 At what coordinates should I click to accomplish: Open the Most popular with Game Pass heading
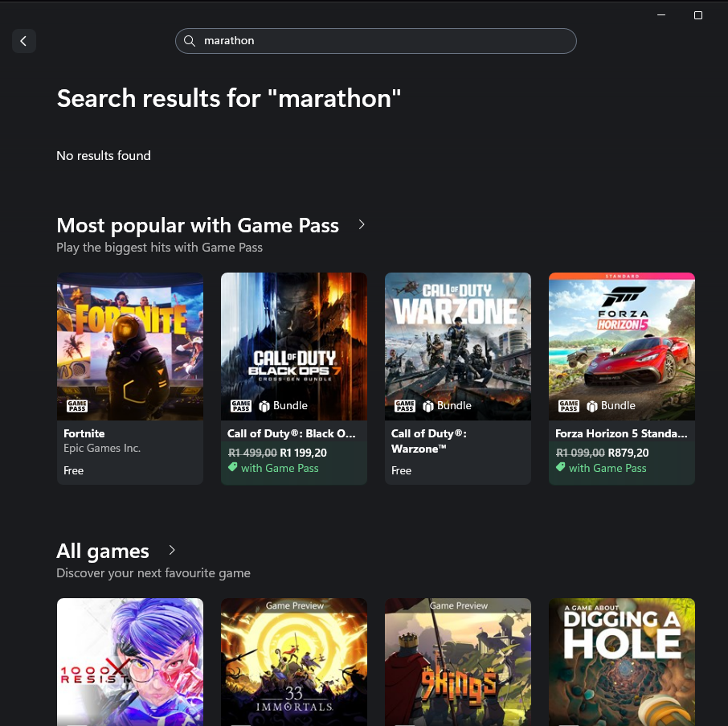click(x=198, y=226)
